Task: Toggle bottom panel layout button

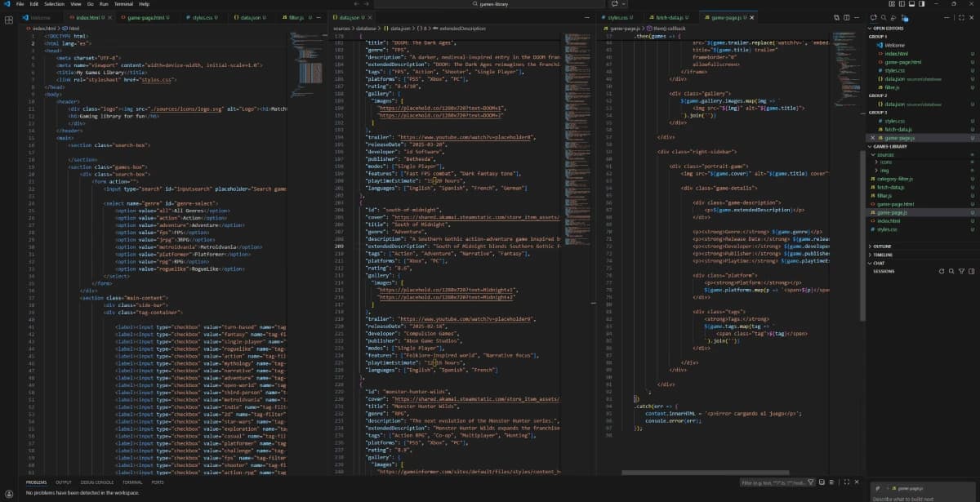Action: click(x=912, y=4)
